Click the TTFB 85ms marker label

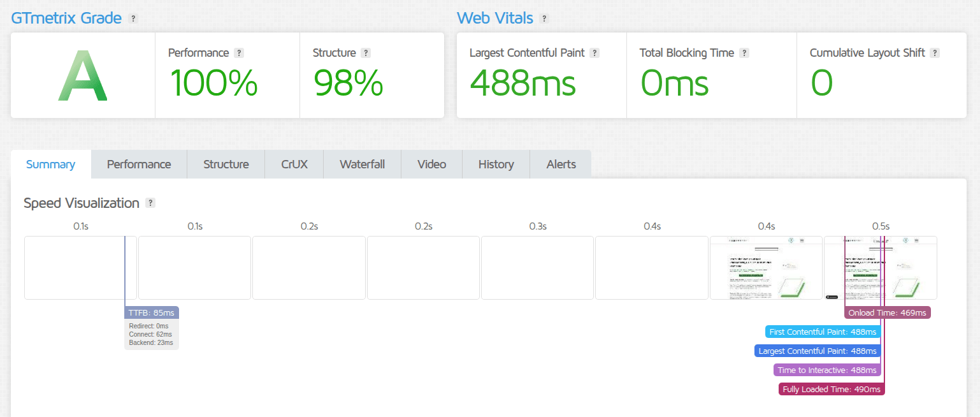point(151,312)
